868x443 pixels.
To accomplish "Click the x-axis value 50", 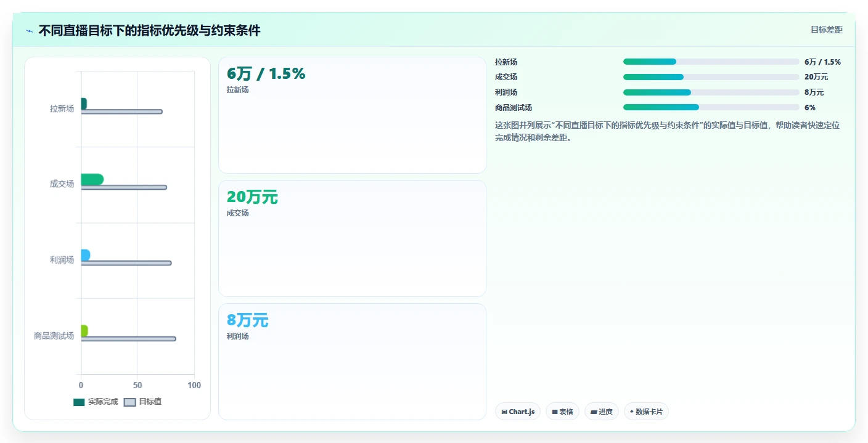I will tap(137, 385).
